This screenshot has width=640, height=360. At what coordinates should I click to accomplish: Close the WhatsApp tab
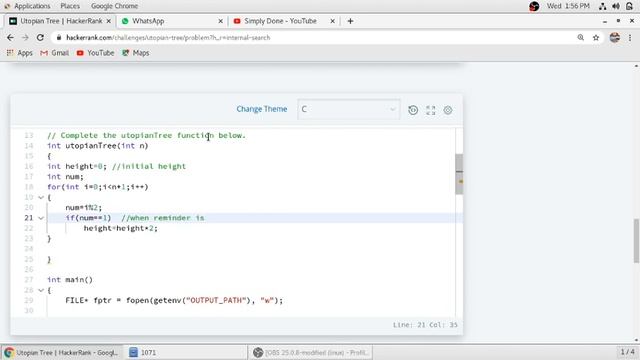pyautogui.click(x=220, y=21)
